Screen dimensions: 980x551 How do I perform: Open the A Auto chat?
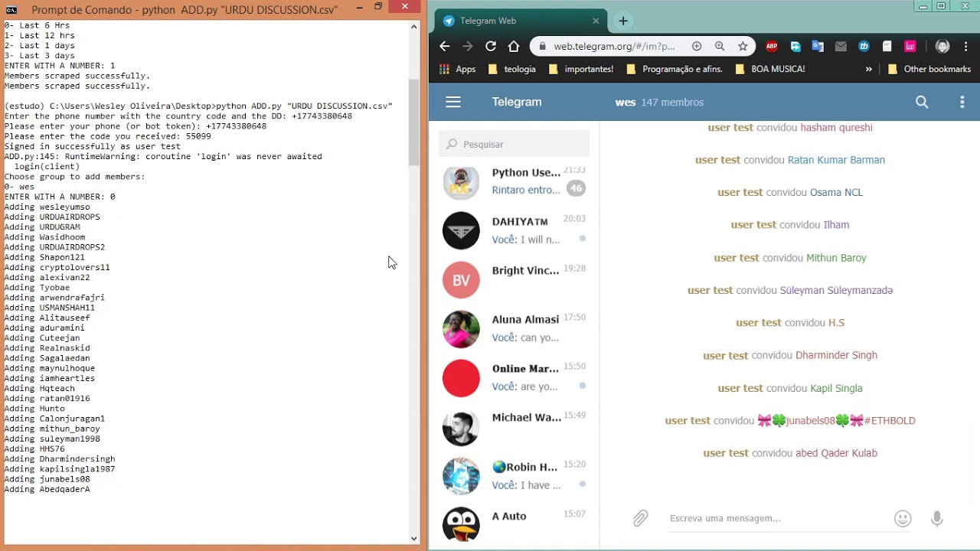[514, 524]
